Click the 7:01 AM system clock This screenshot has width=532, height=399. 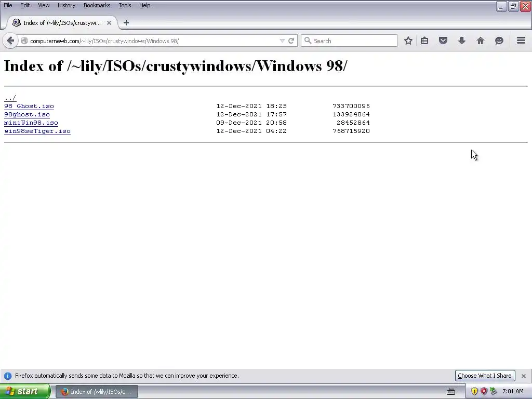(513, 391)
